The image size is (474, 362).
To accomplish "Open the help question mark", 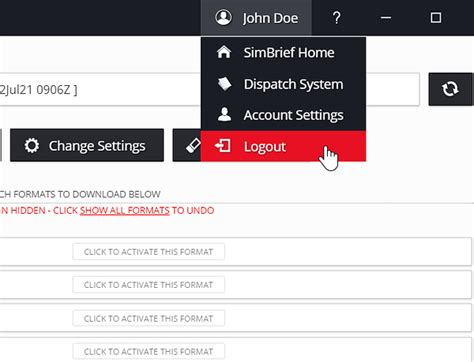I will point(337,18).
